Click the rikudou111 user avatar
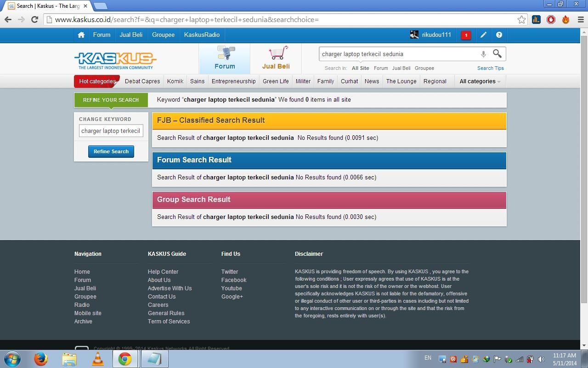Viewport: 588px width, 368px height. 414,35
